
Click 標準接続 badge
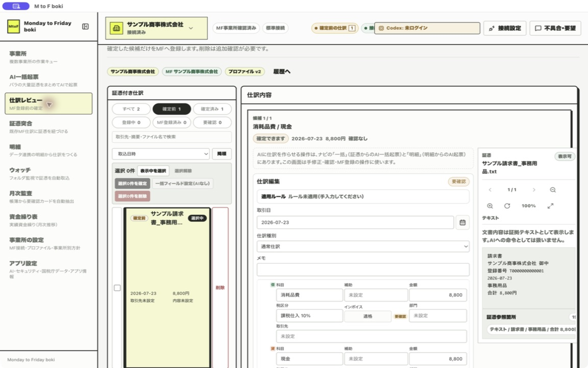(x=275, y=28)
